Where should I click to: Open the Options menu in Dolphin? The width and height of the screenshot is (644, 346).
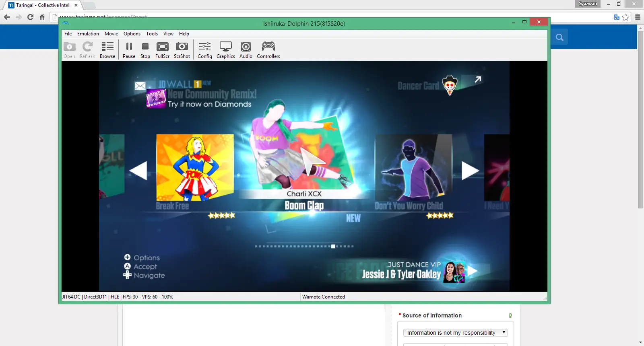132,34
